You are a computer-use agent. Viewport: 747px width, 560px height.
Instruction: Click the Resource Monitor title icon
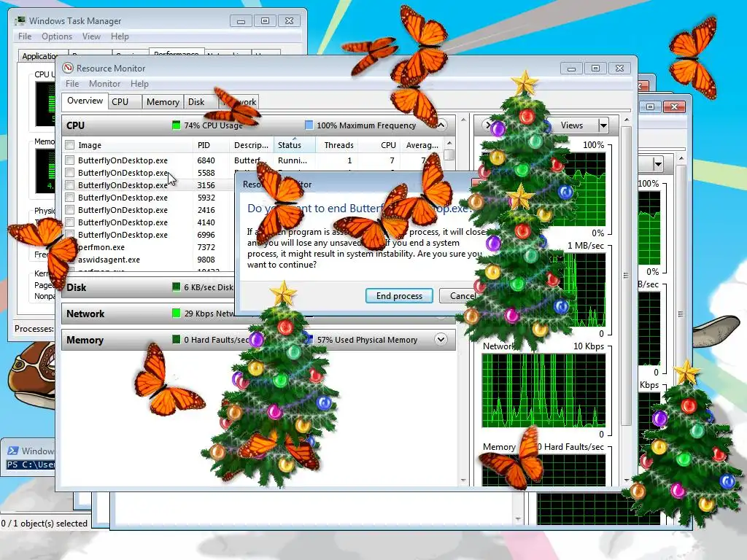point(68,68)
